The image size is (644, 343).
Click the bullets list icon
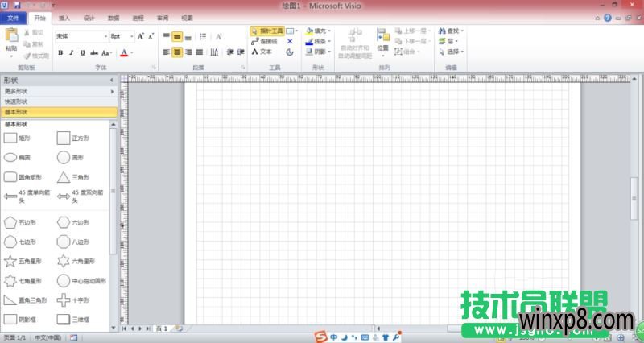pos(203,37)
